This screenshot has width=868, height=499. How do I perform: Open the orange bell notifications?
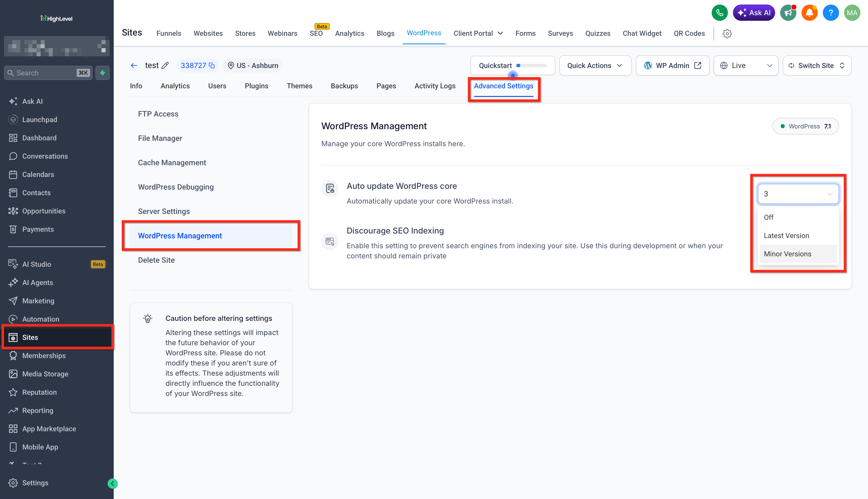click(x=809, y=13)
